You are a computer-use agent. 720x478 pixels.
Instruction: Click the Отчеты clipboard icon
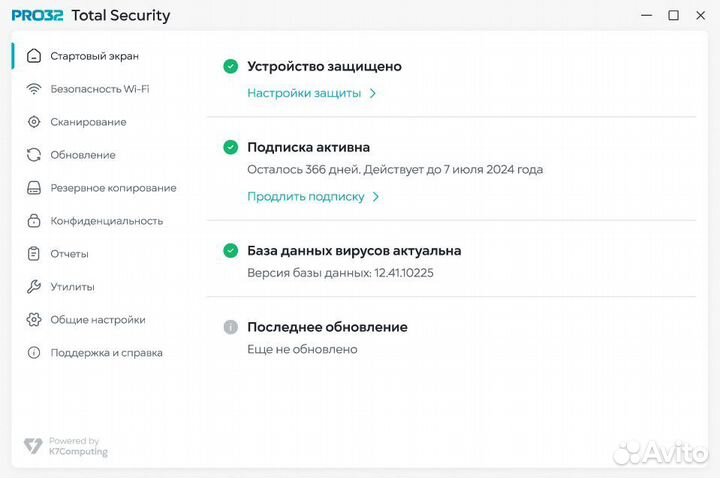34,254
